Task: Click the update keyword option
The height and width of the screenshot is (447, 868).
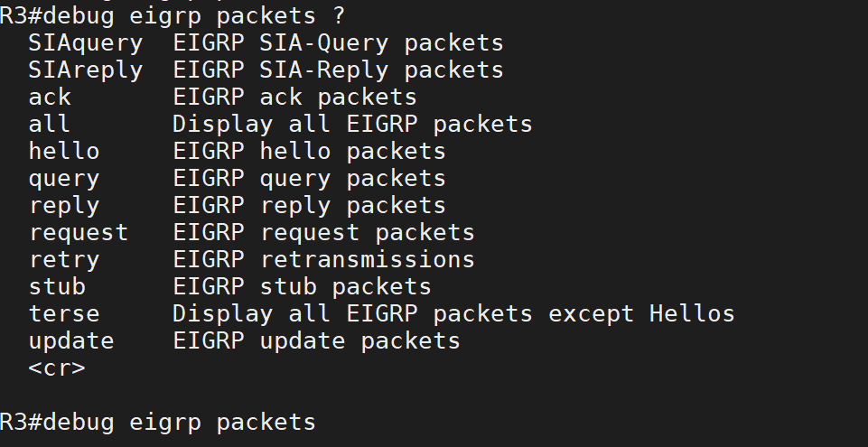Action: [71, 340]
